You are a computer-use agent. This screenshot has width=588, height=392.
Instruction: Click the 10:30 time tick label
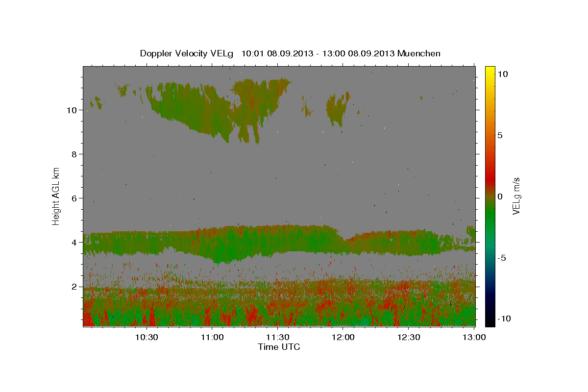(x=147, y=337)
